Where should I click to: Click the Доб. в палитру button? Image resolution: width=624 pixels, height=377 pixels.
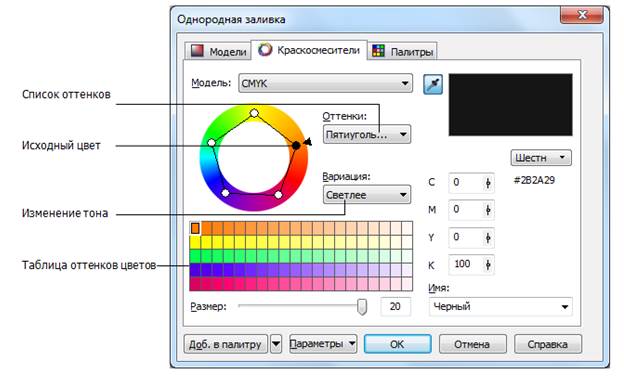click(226, 344)
